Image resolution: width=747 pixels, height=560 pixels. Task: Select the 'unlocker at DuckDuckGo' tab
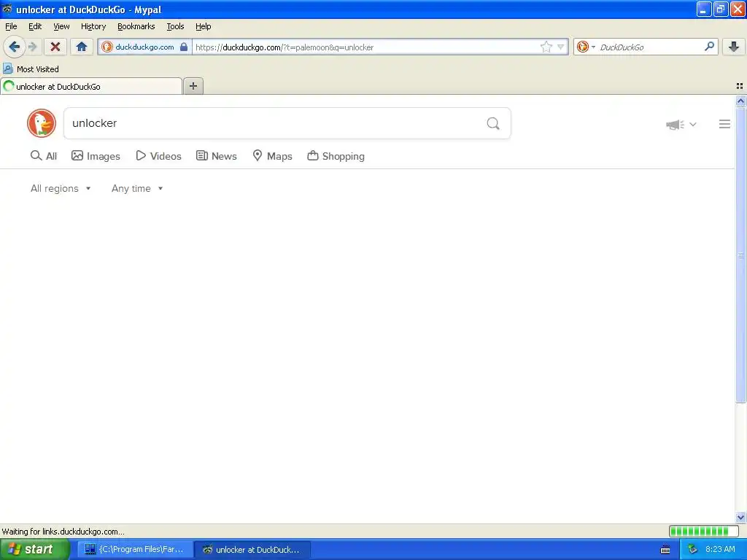click(91, 86)
